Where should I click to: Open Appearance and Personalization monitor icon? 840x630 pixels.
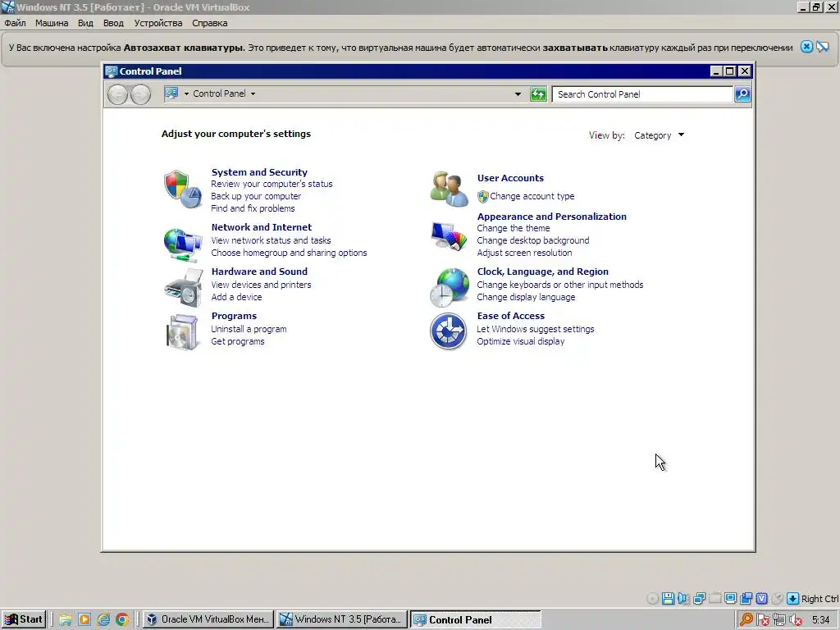click(449, 235)
